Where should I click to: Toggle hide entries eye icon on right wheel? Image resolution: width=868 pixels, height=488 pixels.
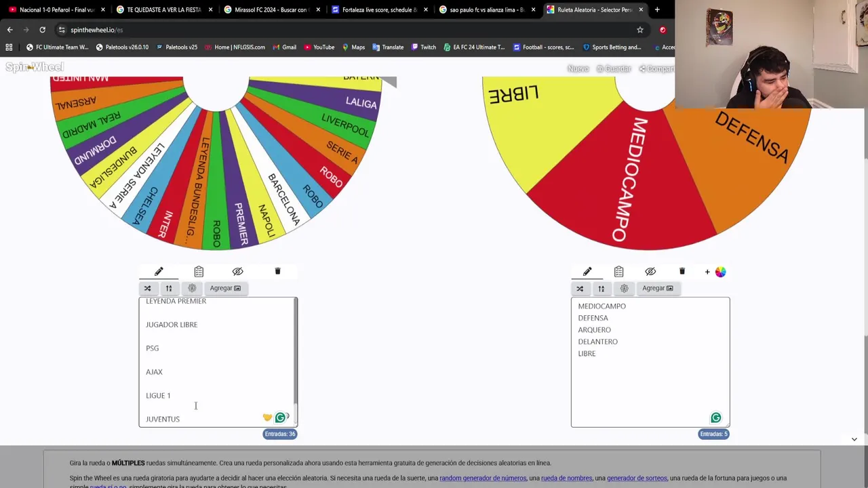point(650,271)
